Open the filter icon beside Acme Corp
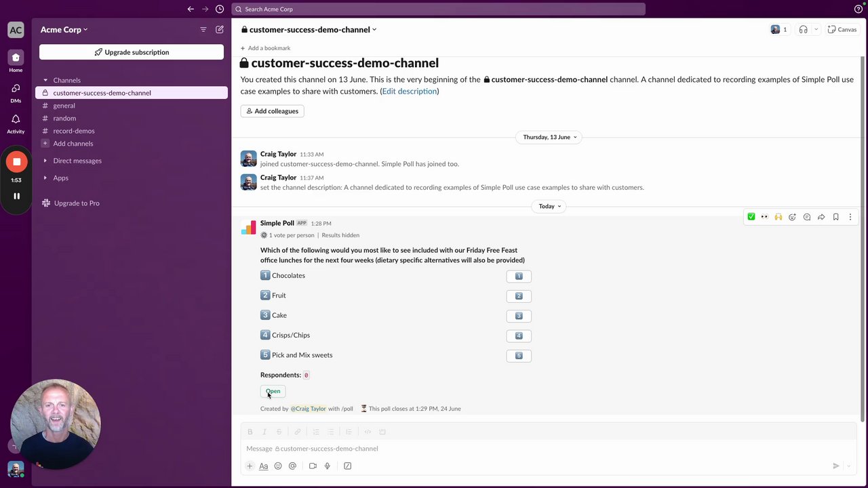The image size is (868, 488). click(x=203, y=29)
